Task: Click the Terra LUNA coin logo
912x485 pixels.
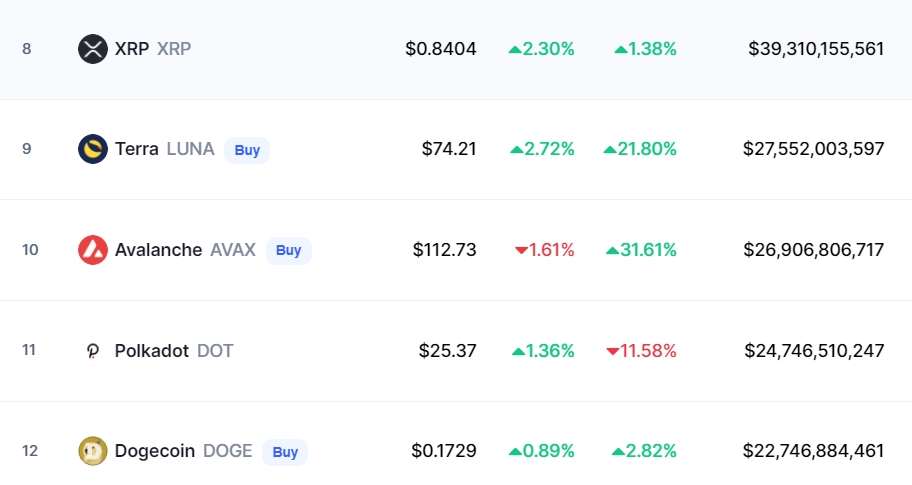Action: tap(92, 149)
